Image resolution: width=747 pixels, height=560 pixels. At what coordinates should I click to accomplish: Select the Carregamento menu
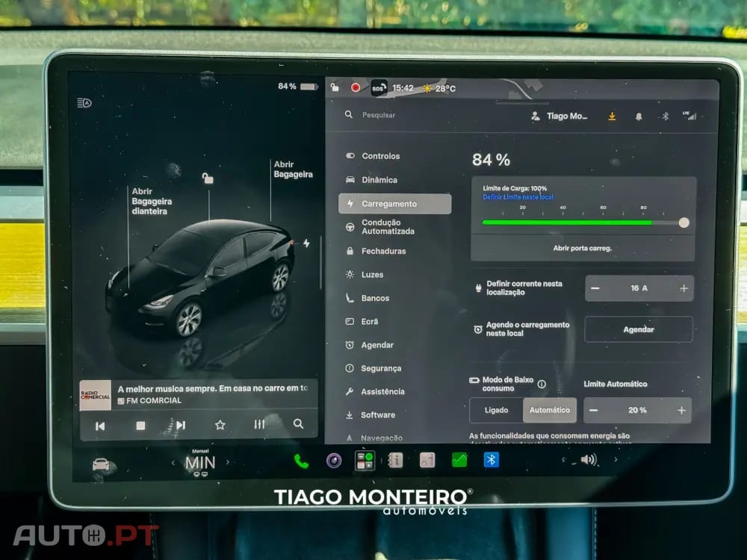pos(395,204)
